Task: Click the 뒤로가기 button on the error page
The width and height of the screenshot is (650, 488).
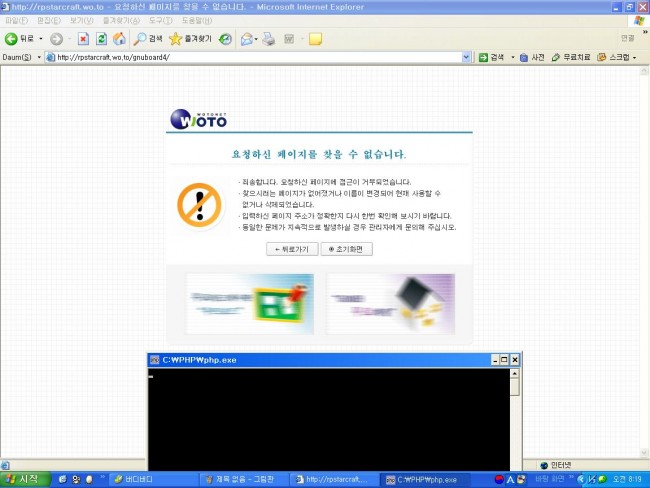Action: coord(292,249)
